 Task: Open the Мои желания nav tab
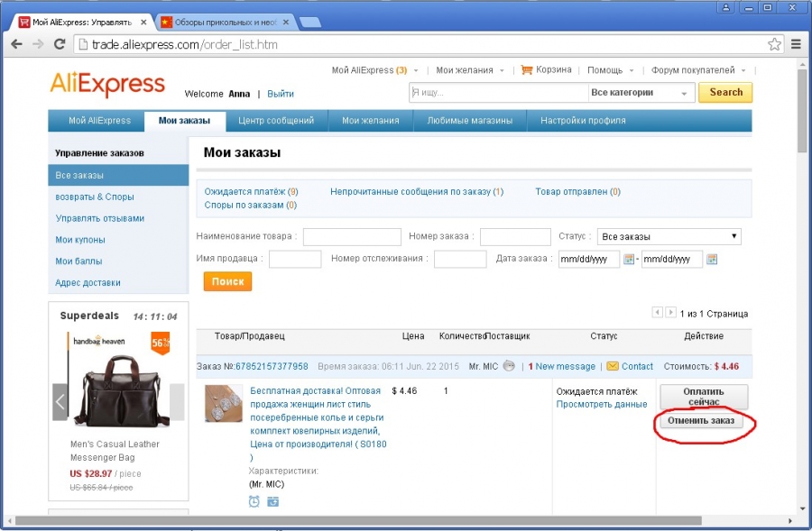coord(370,121)
